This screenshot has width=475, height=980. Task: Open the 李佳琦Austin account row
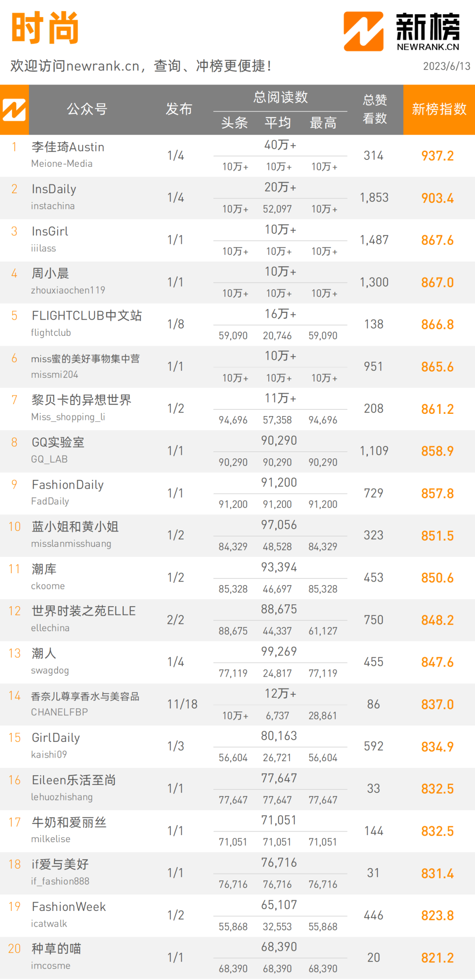pyautogui.click(x=237, y=156)
